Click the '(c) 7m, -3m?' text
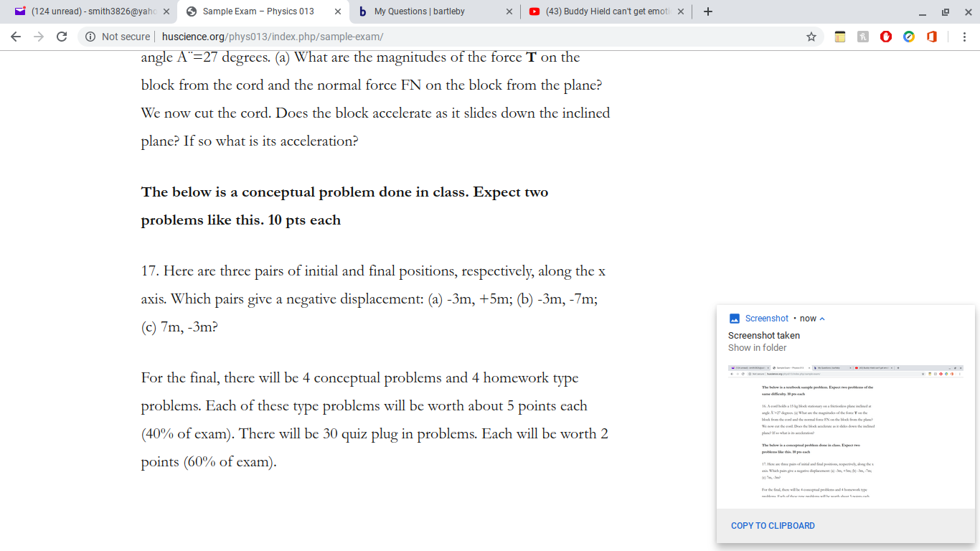The width and height of the screenshot is (980, 551). [x=179, y=327]
